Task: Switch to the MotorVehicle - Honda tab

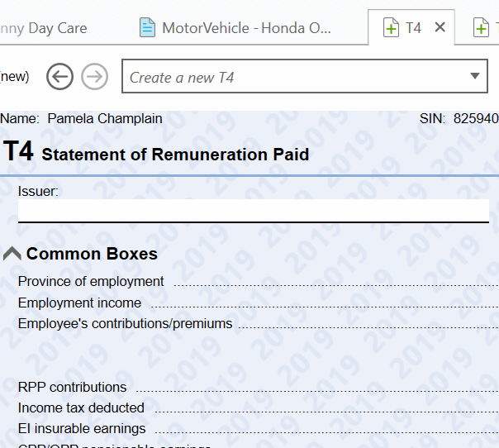Action: 235,28
